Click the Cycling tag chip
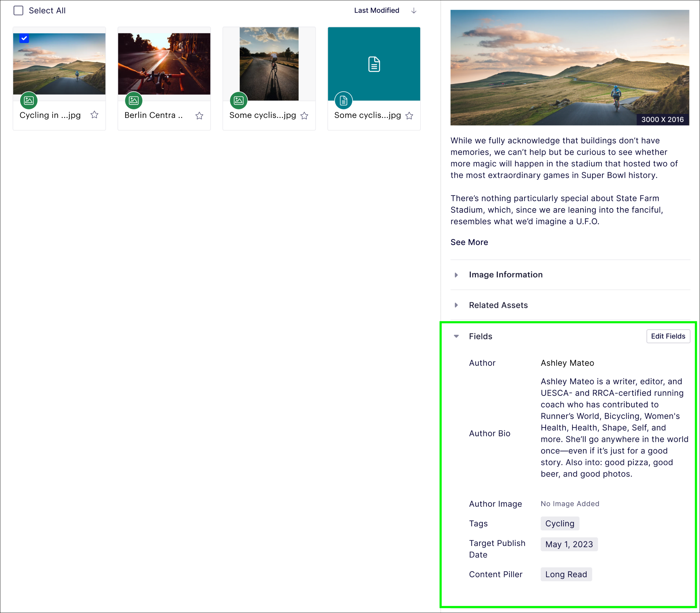The height and width of the screenshot is (613, 700). point(560,523)
